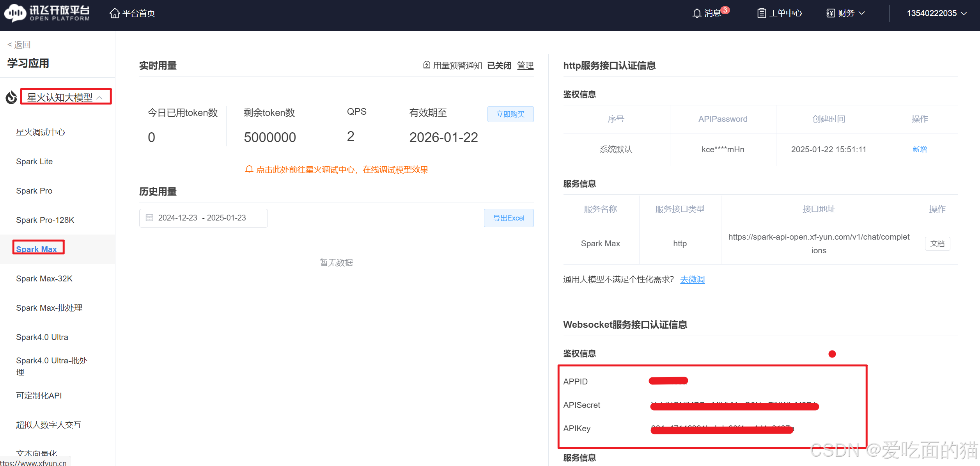Image resolution: width=980 pixels, height=466 pixels.
Task: Open the history date range picker
Action: (204, 218)
